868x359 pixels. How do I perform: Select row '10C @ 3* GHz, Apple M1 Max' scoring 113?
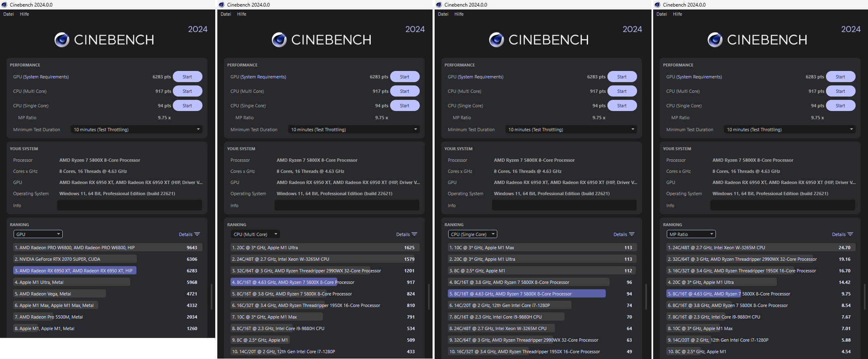click(542, 248)
